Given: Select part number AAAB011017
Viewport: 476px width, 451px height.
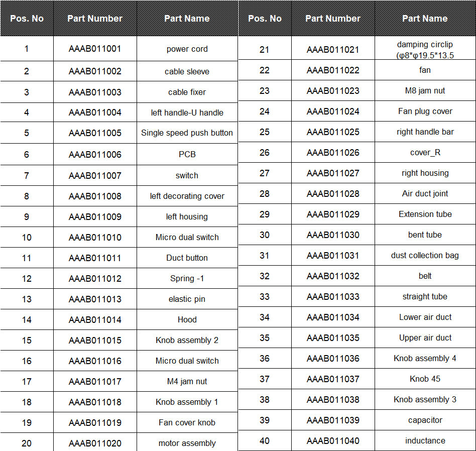Looking at the screenshot, I should 95,382.
